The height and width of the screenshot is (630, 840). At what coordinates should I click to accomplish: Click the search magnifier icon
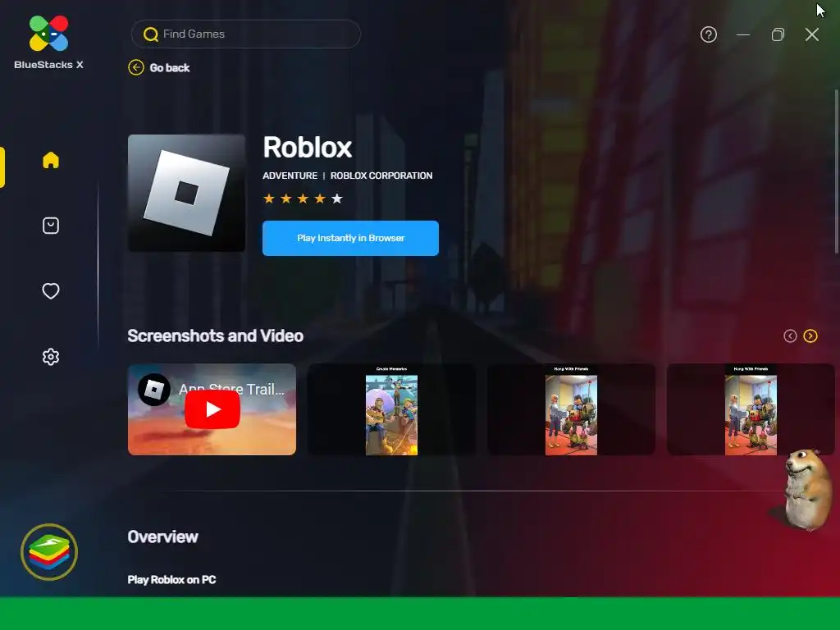(x=151, y=34)
